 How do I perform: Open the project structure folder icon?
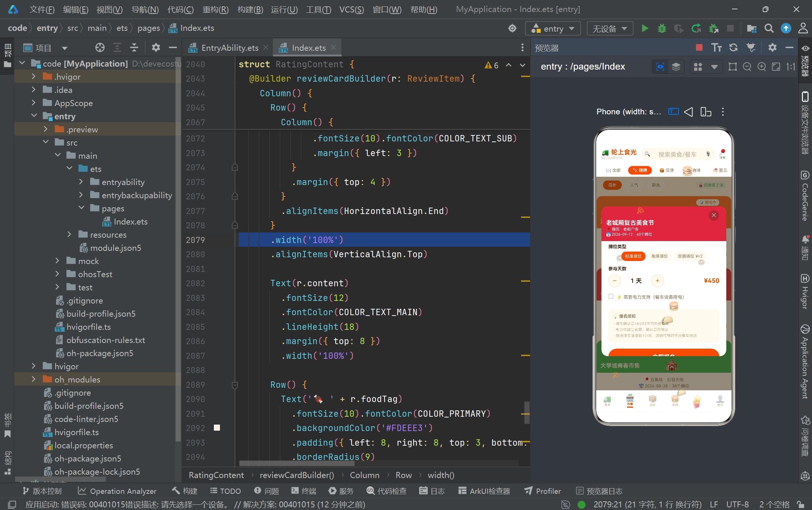coord(752,28)
